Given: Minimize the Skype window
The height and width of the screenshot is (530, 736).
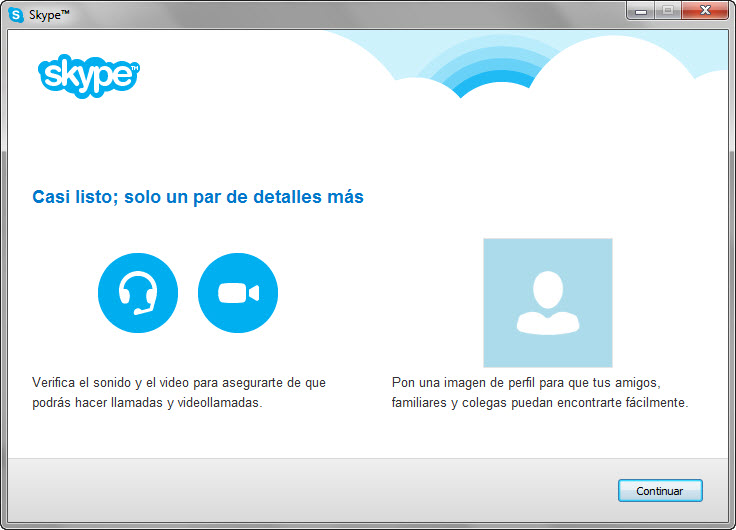Looking at the screenshot, I should coord(641,11).
